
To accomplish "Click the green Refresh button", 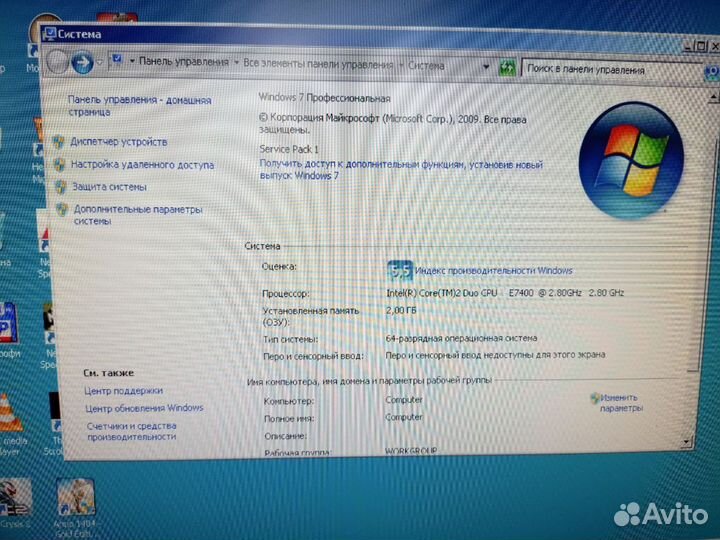I will click(x=507, y=68).
